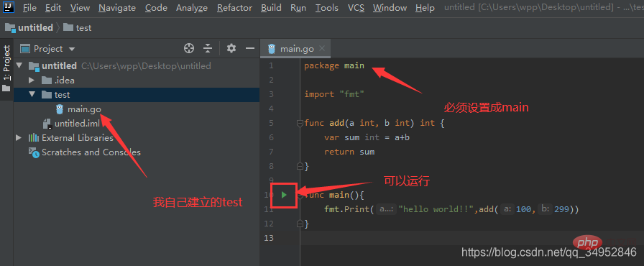
Task: Click 'func add(a int, b int) int {' line
Action: [374, 123]
